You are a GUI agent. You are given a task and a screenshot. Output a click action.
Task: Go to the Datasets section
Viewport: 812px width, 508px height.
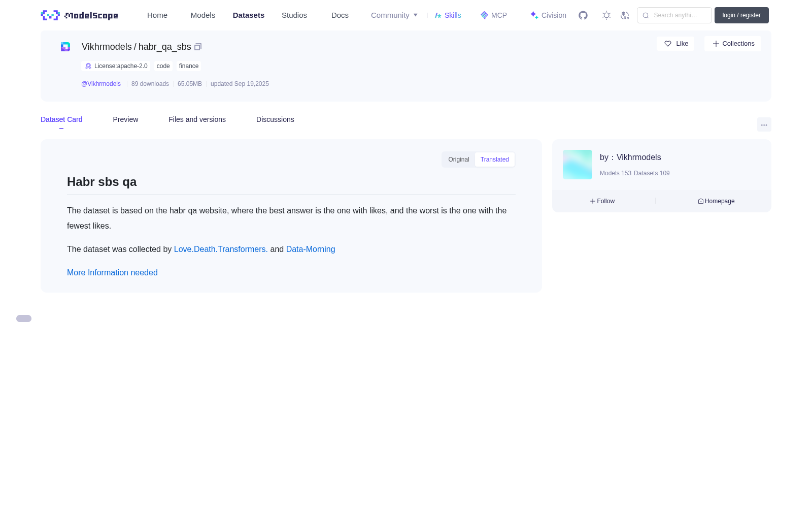pos(249,15)
